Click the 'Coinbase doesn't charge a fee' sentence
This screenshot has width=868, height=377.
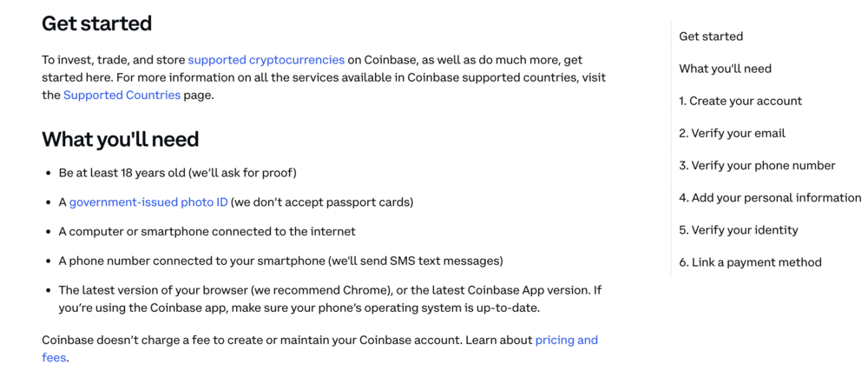[319, 348]
